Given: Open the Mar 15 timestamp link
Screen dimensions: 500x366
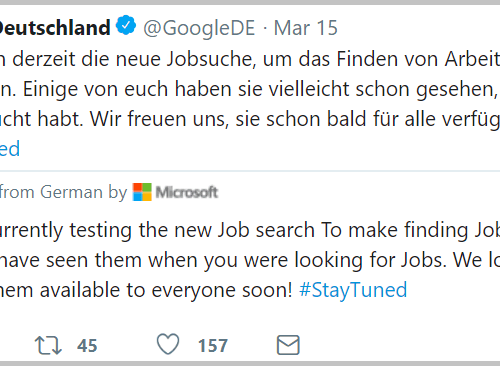Looking at the screenshot, I should tap(306, 28).
